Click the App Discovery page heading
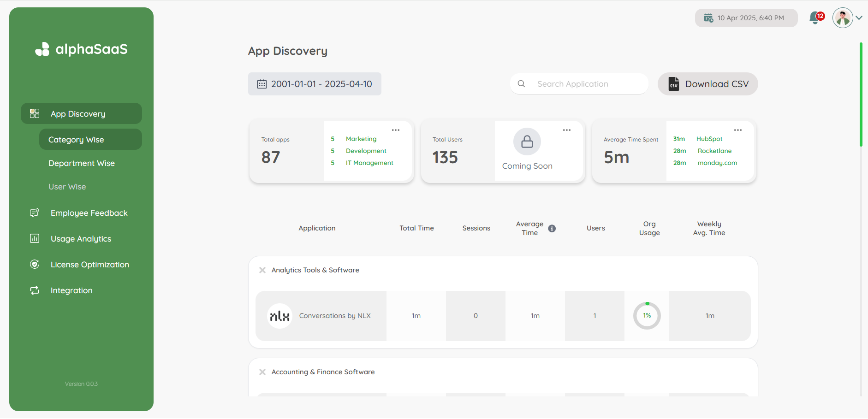 [288, 51]
